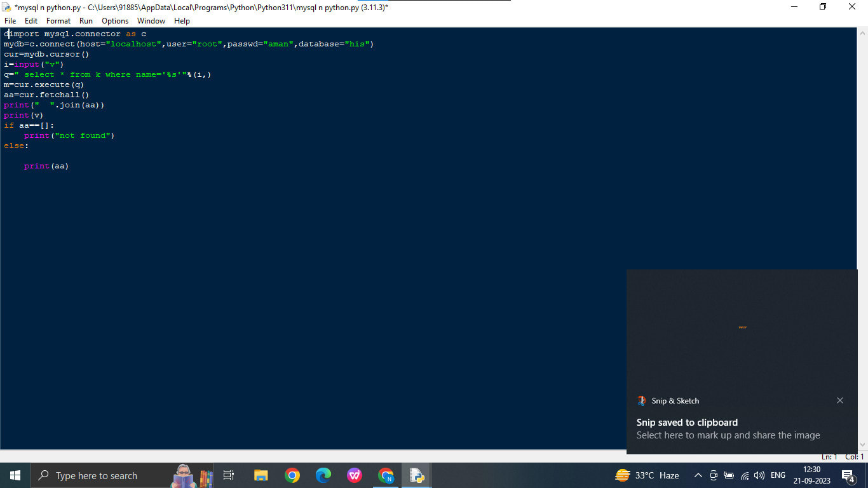Click the IDLE Python file icon in title bar
868x488 pixels.
pos(7,7)
